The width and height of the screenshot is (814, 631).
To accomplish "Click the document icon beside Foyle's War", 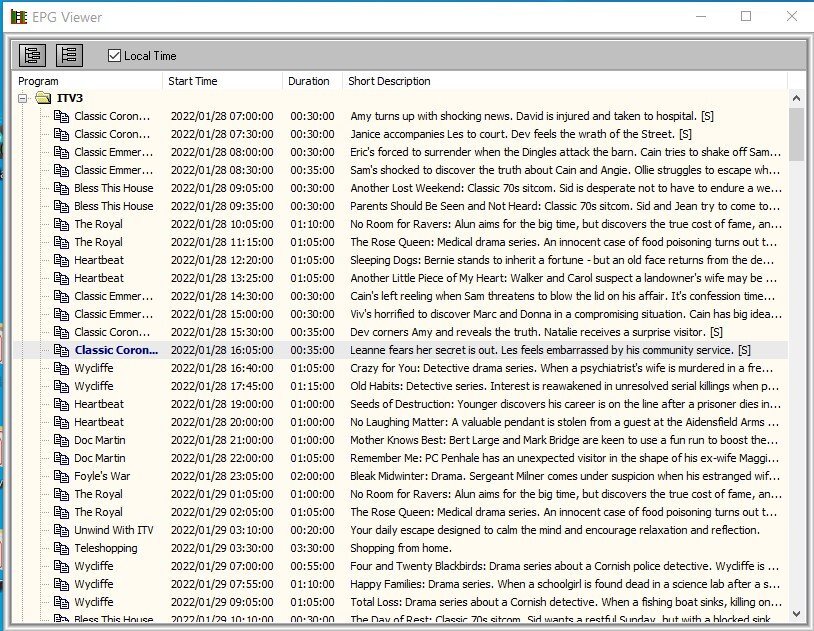I will 61,476.
